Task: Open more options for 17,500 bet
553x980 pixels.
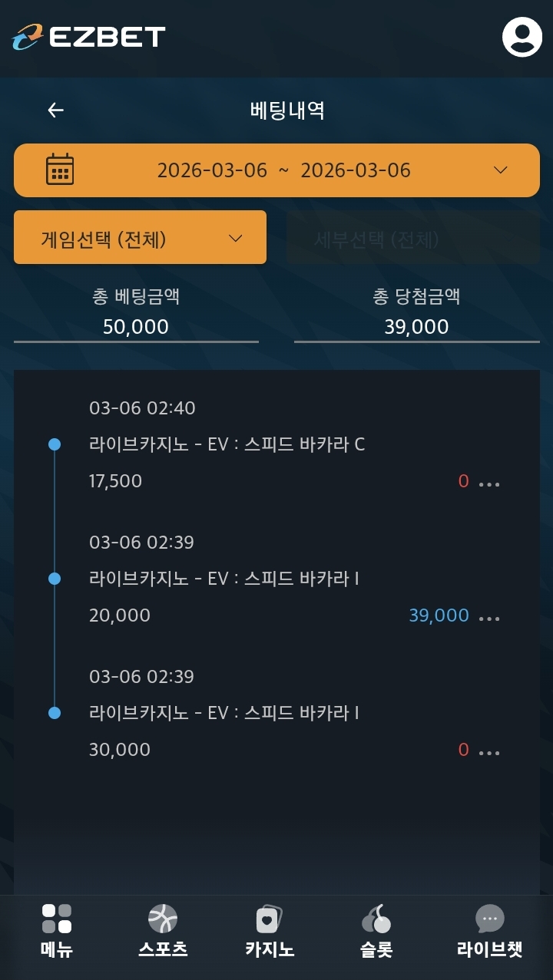Action: 489,483
